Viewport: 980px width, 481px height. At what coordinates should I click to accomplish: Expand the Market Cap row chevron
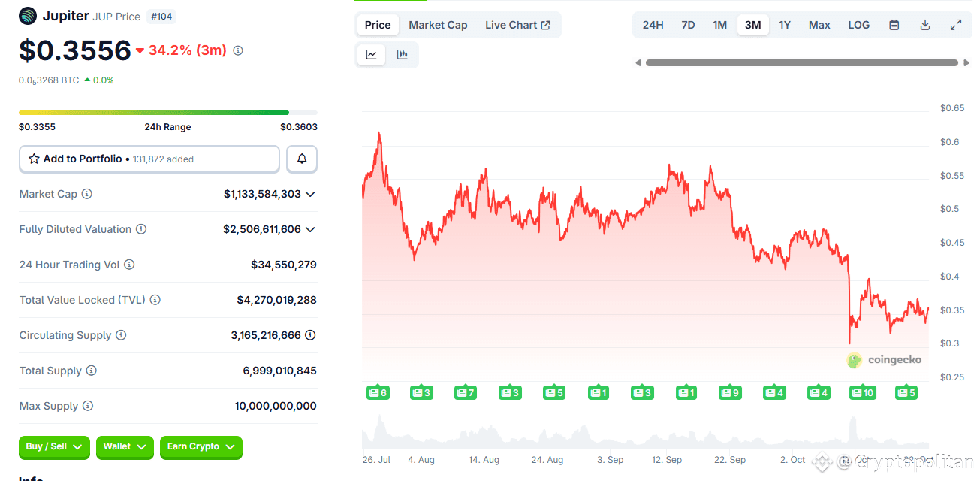click(311, 194)
